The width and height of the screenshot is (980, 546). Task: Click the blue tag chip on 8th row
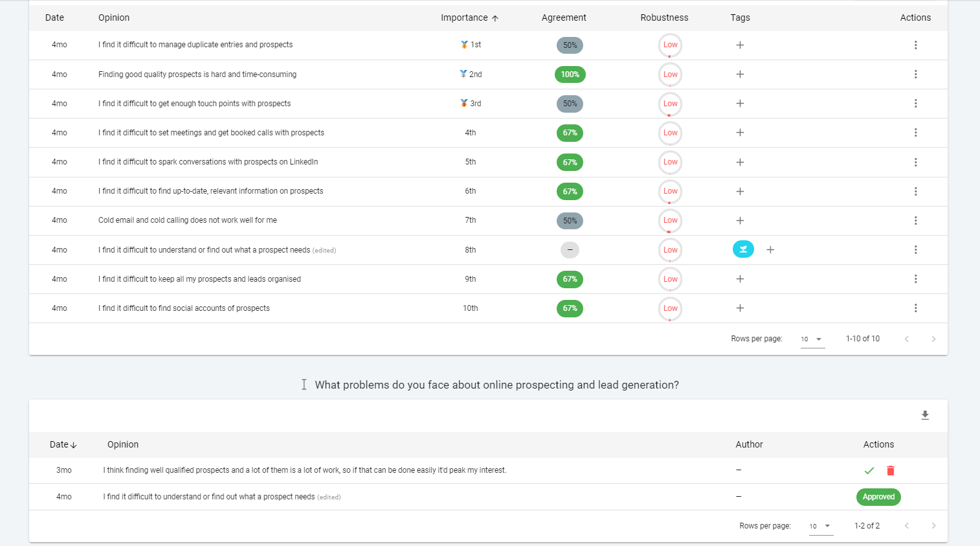[x=743, y=249]
